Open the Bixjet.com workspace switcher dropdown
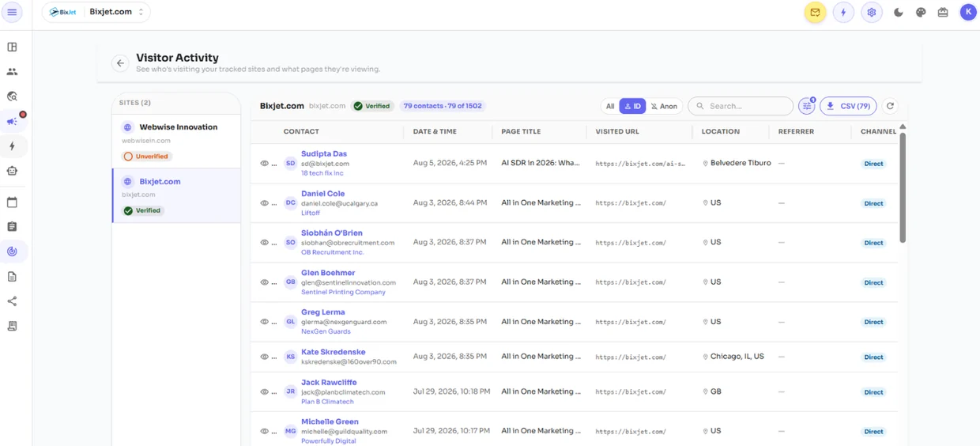Image resolution: width=980 pixels, height=446 pixels. click(x=96, y=12)
